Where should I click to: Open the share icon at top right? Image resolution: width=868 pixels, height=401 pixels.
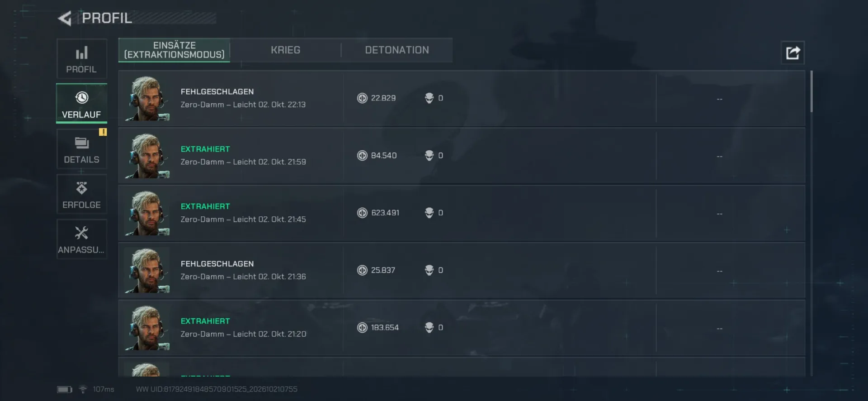point(793,53)
